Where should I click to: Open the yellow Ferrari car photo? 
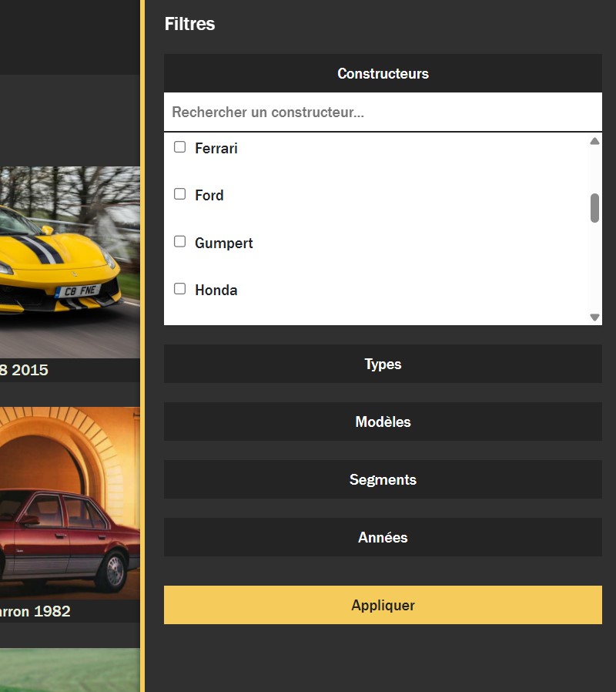pos(69,262)
